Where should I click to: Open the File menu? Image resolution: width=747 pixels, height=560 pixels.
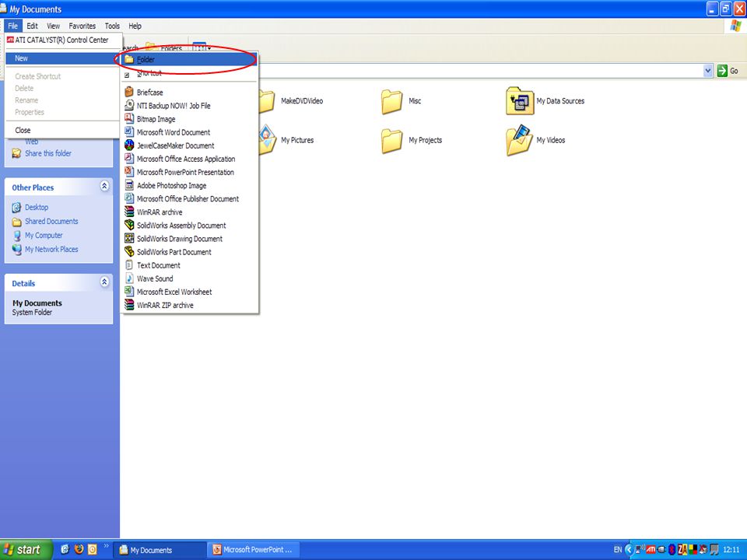13,26
